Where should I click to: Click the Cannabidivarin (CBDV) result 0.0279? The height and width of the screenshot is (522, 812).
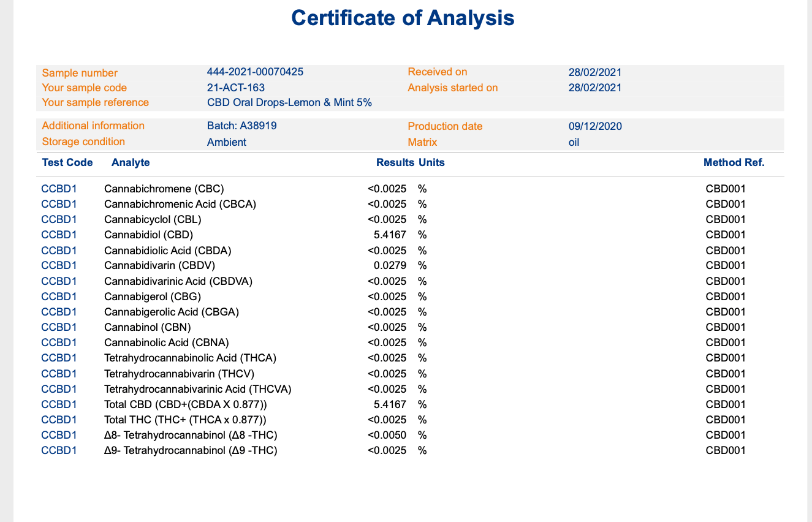(x=390, y=265)
